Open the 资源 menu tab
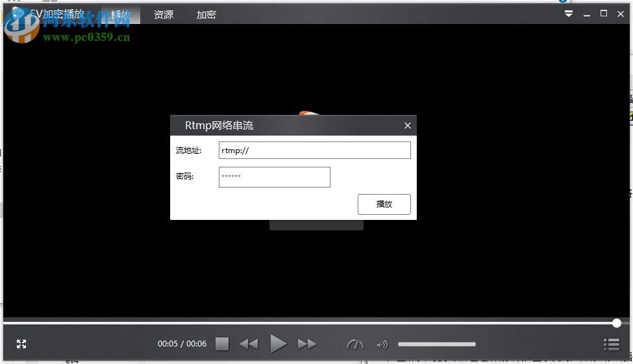 (164, 15)
